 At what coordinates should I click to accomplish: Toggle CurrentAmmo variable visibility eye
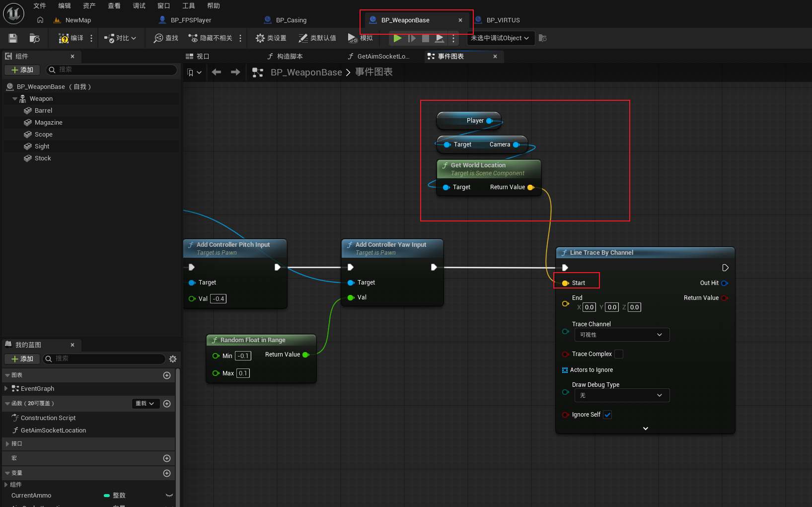(x=169, y=496)
